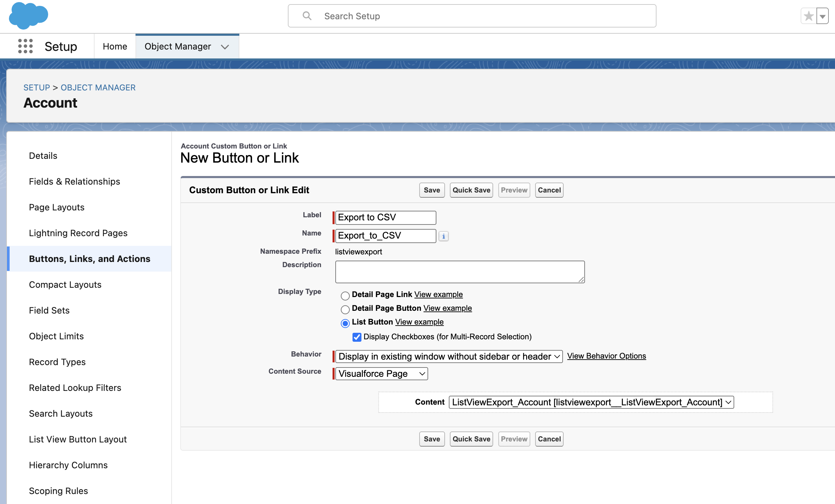Select the List Button radio option
Viewport: 835px width, 504px height.
coord(345,323)
